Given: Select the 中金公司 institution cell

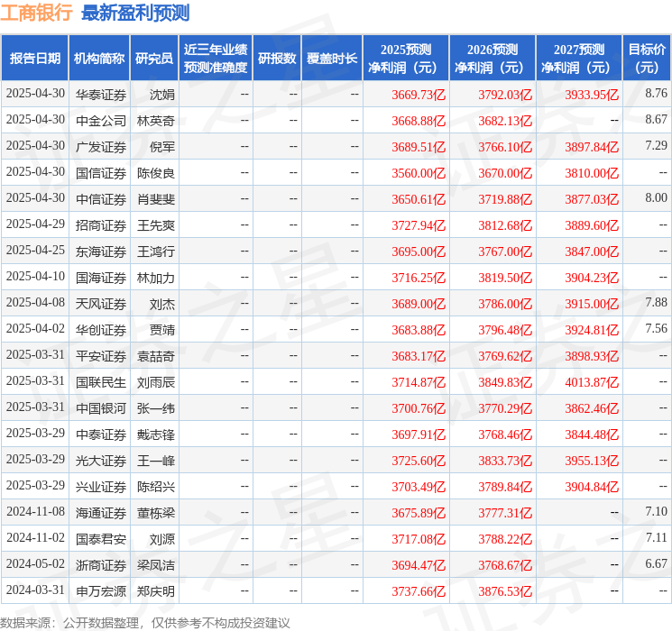Looking at the screenshot, I should point(100,120).
